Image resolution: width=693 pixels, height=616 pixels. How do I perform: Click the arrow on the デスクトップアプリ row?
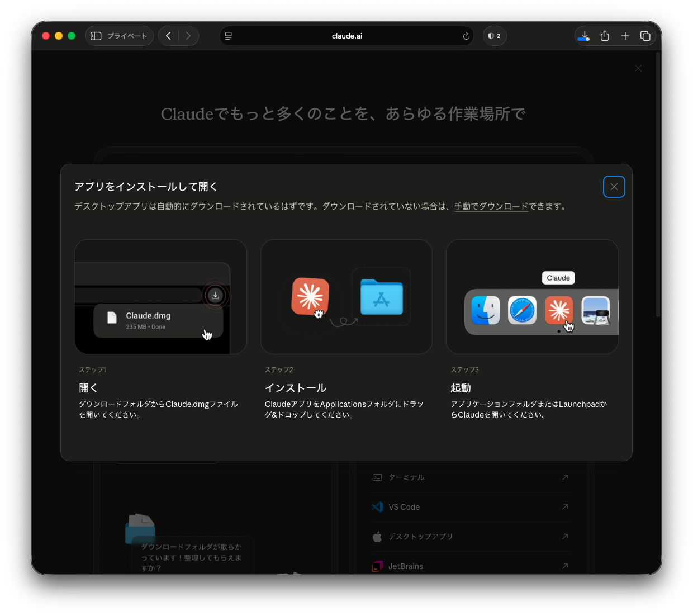pyautogui.click(x=565, y=537)
